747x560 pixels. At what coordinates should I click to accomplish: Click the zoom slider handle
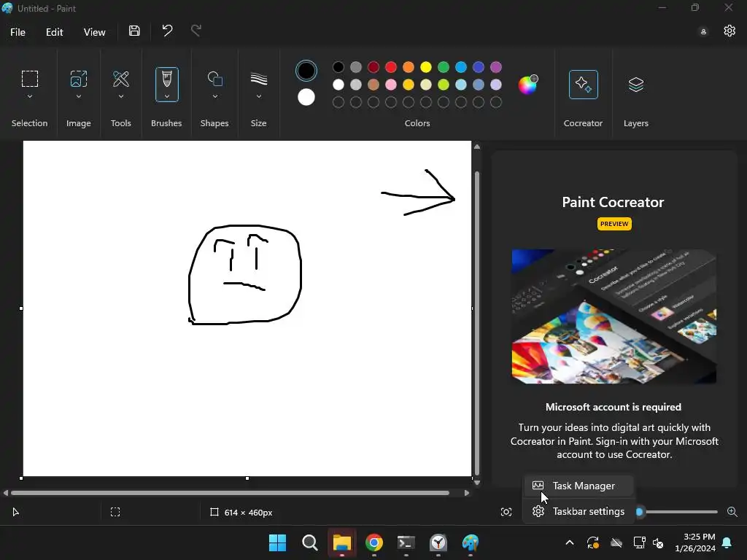point(639,512)
